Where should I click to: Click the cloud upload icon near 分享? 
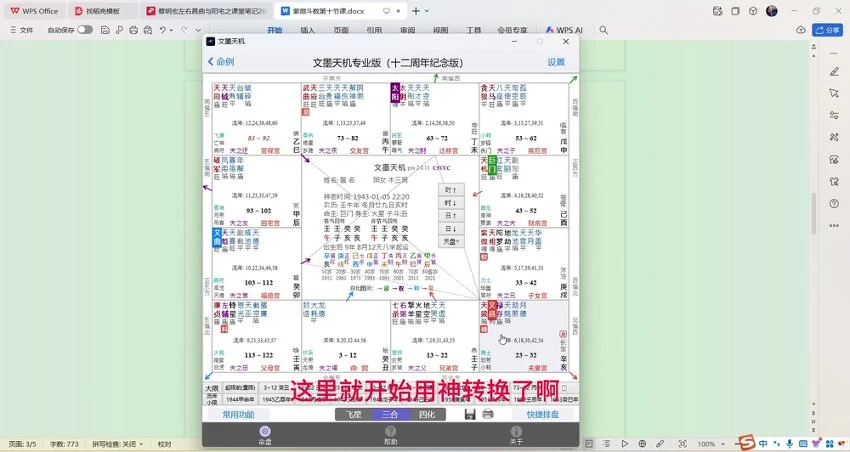pos(801,30)
